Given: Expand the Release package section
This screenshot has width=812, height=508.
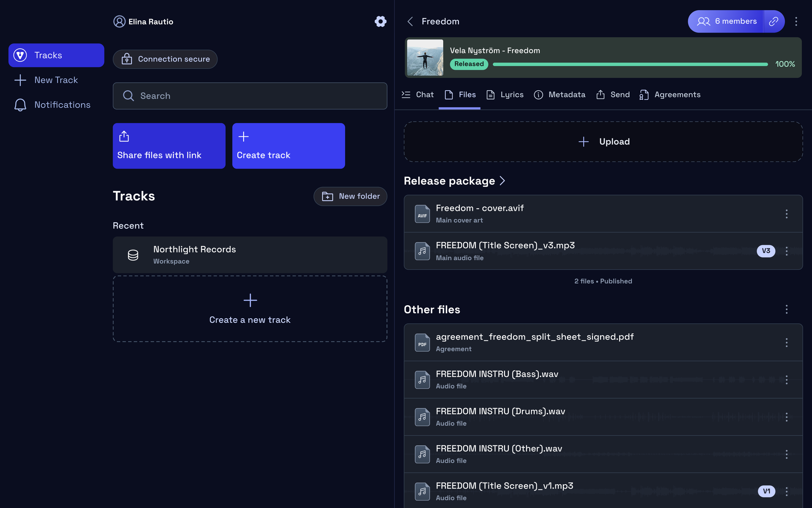Looking at the screenshot, I should pos(455,181).
